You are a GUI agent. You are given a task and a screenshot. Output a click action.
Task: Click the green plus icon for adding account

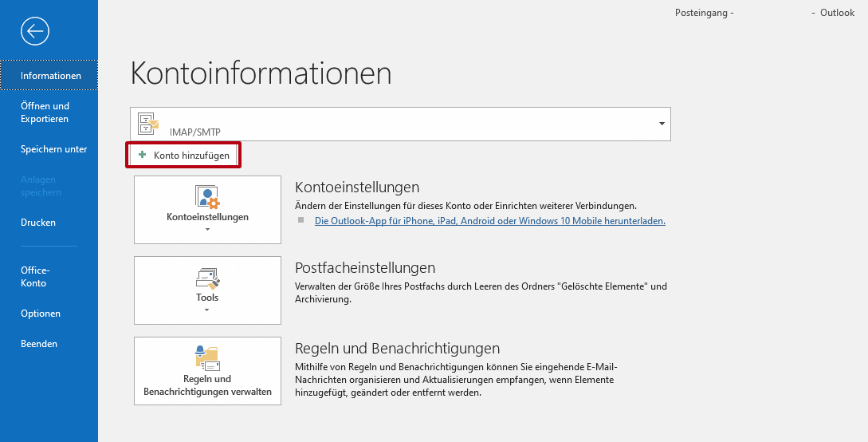pos(142,155)
